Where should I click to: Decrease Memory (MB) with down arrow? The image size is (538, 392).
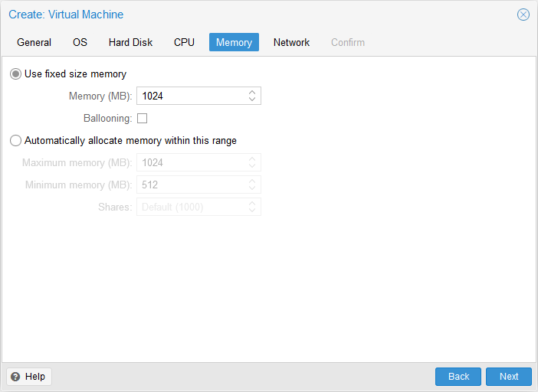click(252, 100)
